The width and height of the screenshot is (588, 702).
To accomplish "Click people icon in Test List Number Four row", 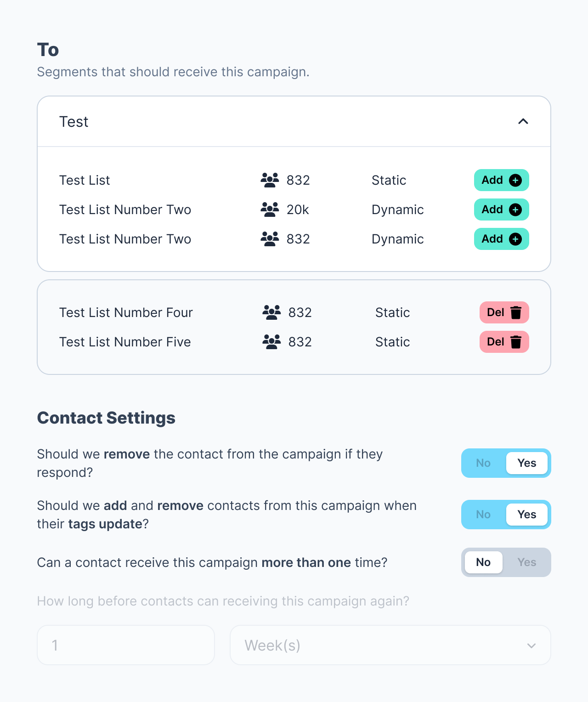I will click(x=271, y=312).
